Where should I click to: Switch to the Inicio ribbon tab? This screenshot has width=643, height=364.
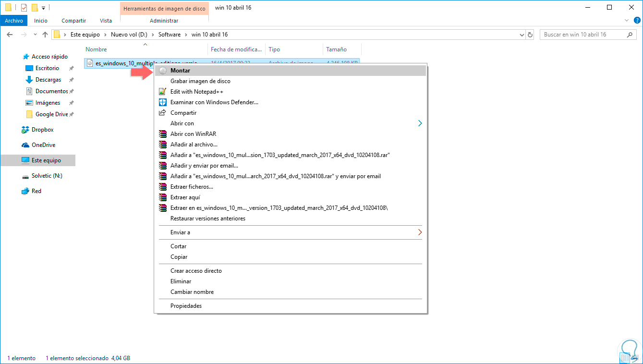click(41, 21)
